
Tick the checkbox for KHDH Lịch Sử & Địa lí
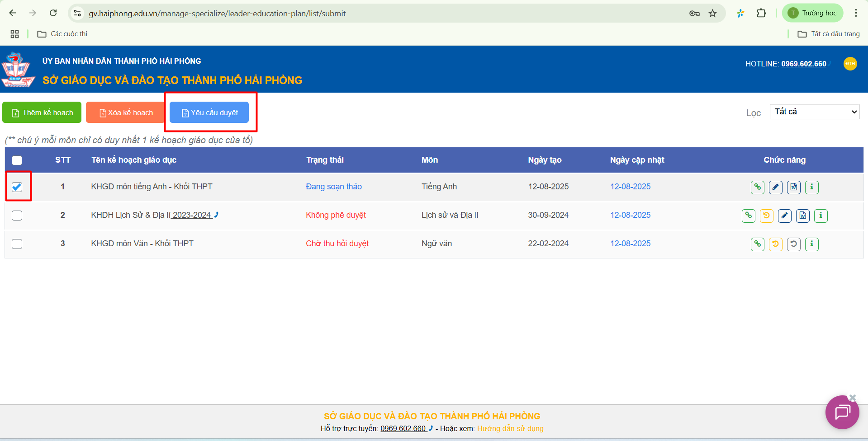click(17, 216)
